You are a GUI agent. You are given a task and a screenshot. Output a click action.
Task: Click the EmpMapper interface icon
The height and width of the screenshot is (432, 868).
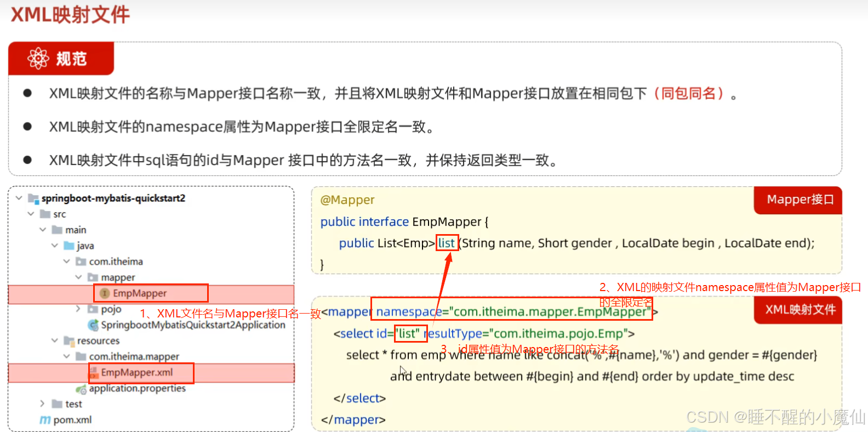click(x=105, y=293)
